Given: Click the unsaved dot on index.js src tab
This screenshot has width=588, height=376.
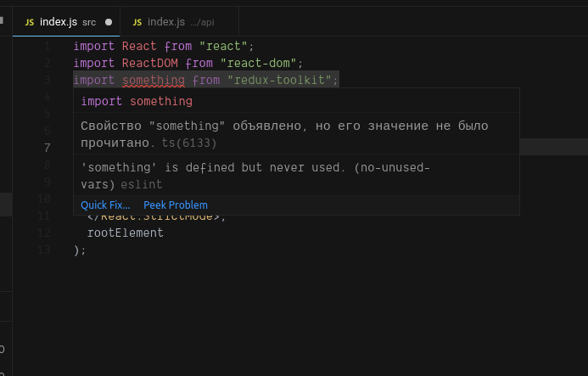Looking at the screenshot, I should (x=109, y=22).
